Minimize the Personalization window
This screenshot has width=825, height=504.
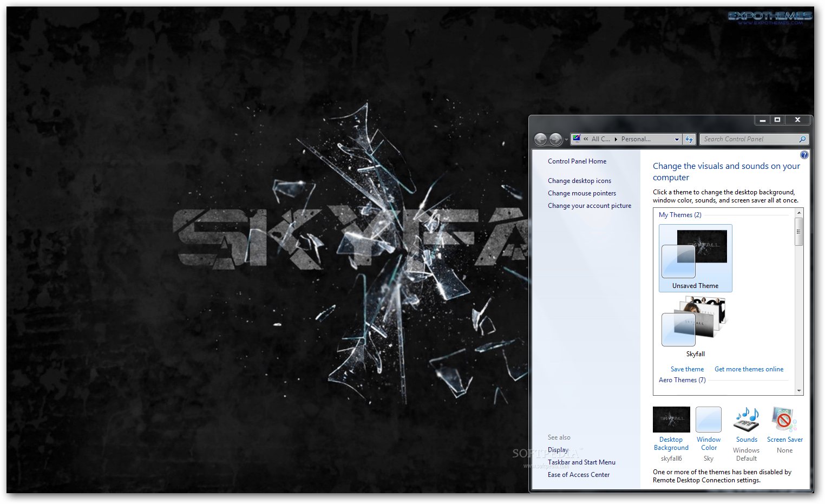762,120
